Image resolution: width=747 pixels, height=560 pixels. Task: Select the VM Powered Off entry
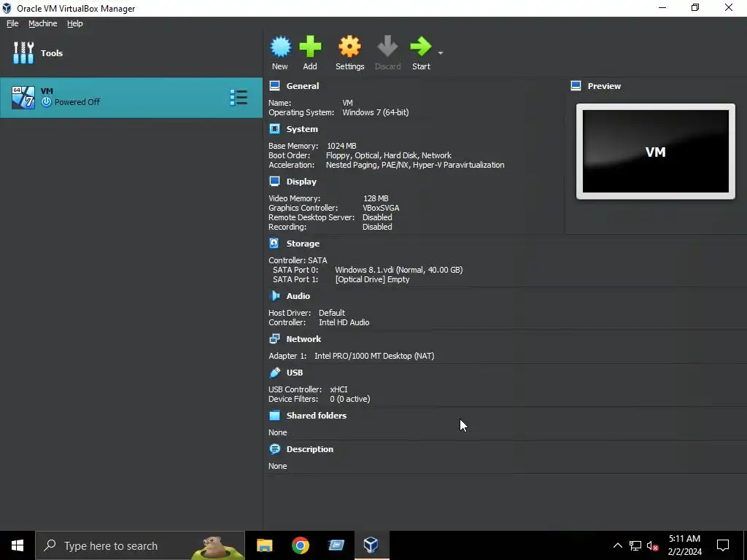coord(131,97)
